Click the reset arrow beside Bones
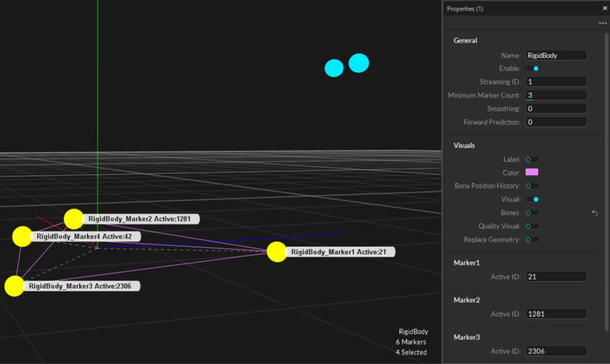Screen dimensions: 610x364 click(595, 213)
